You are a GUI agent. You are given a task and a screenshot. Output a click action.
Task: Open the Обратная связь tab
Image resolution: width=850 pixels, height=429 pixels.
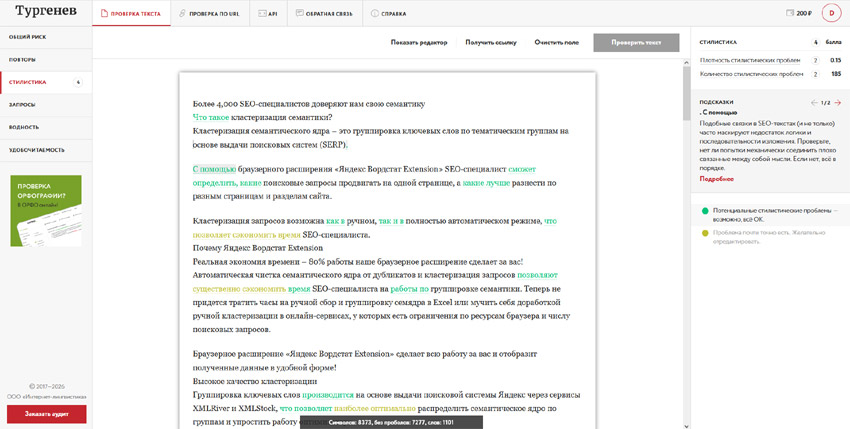pos(324,14)
